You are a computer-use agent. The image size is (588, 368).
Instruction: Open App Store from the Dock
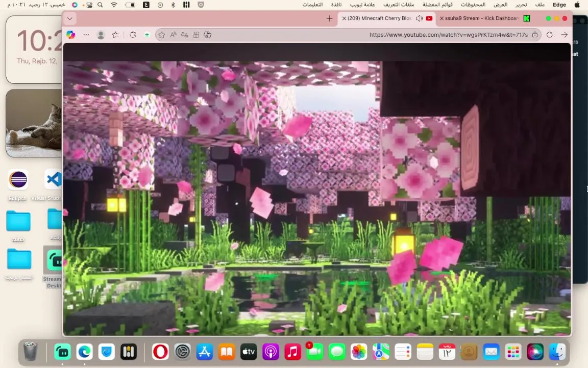(204, 352)
